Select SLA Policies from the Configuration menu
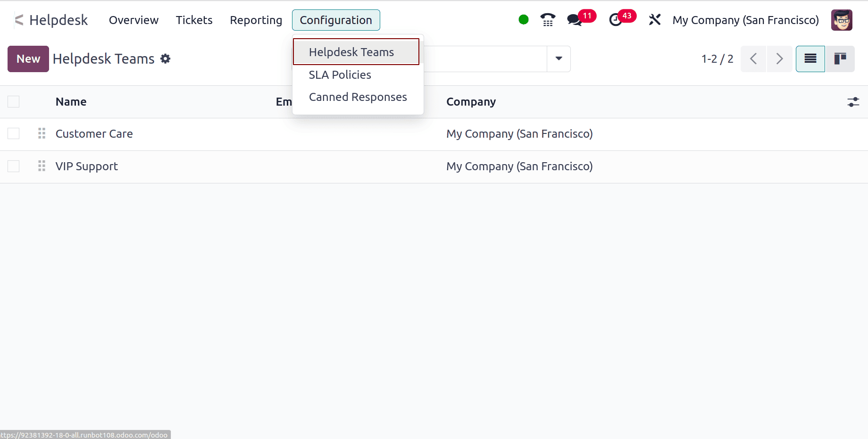 pyautogui.click(x=340, y=75)
